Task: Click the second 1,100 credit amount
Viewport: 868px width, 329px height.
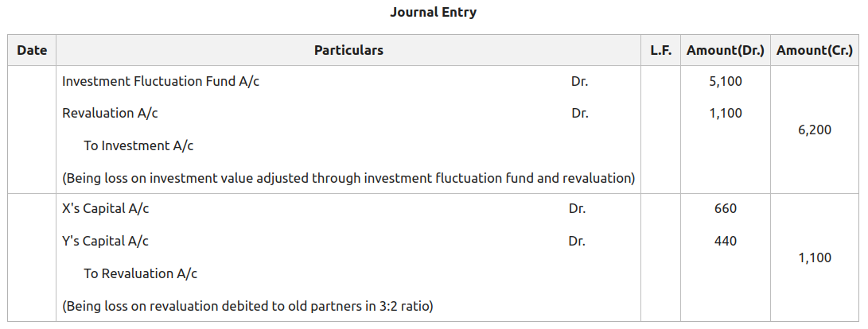Action: [x=815, y=257]
